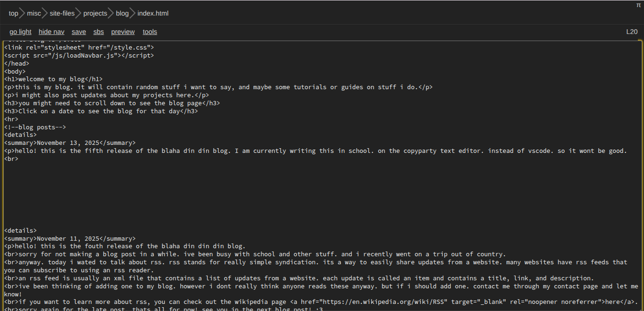Image resolution: width=644 pixels, height=311 pixels.
Task: Jump to the 'blog' breadcrumb folder
Action: [x=122, y=13]
